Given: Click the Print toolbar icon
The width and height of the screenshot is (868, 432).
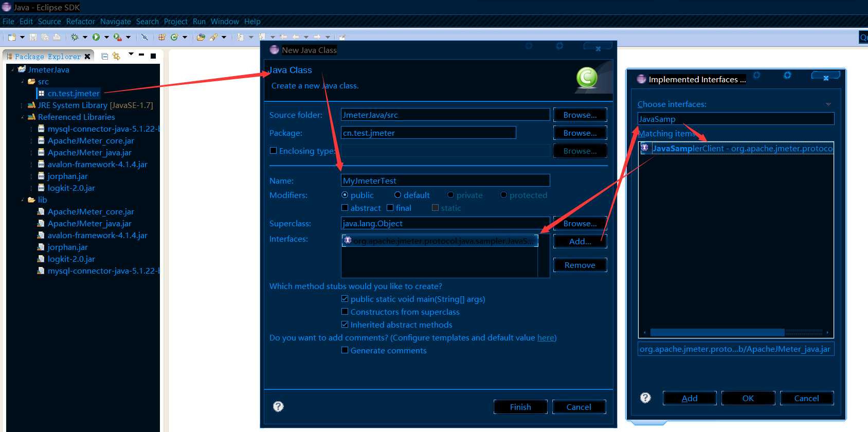Looking at the screenshot, I should pos(57,37).
